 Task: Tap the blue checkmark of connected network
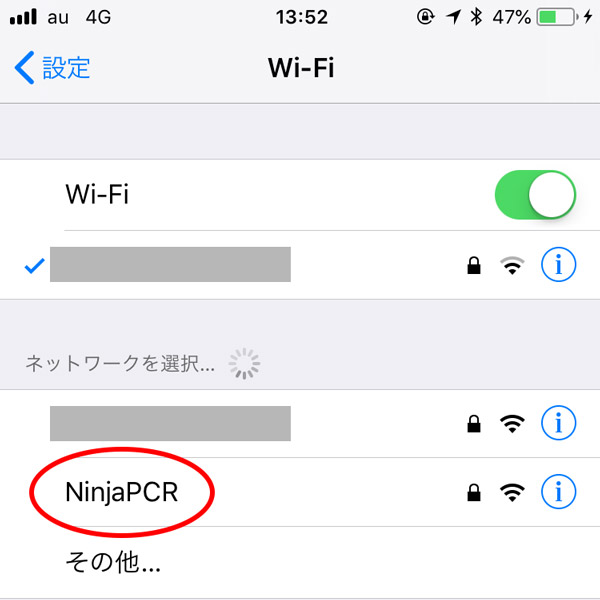(x=34, y=266)
